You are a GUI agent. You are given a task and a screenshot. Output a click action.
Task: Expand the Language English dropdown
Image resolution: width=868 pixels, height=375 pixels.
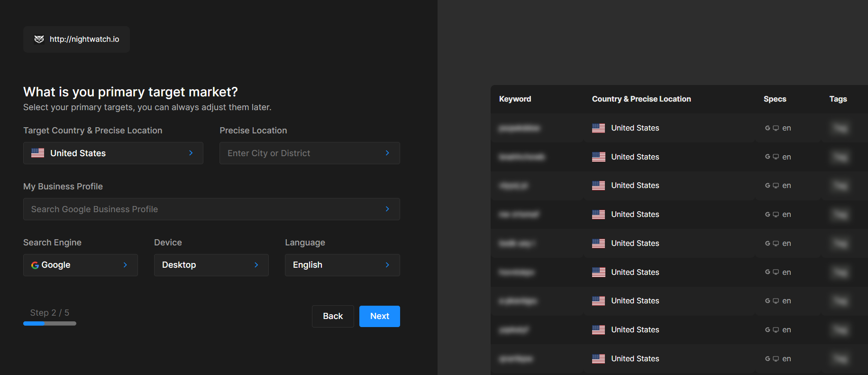click(x=342, y=265)
